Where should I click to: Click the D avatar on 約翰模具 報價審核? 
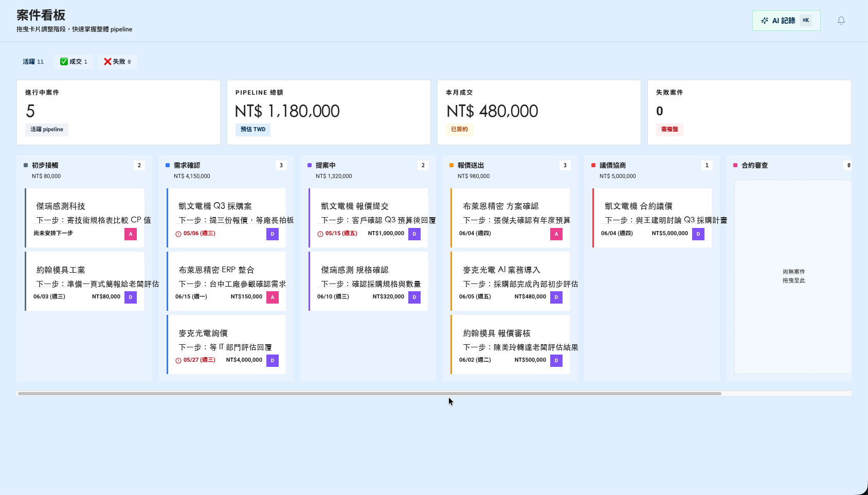click(x=556, y=361)
